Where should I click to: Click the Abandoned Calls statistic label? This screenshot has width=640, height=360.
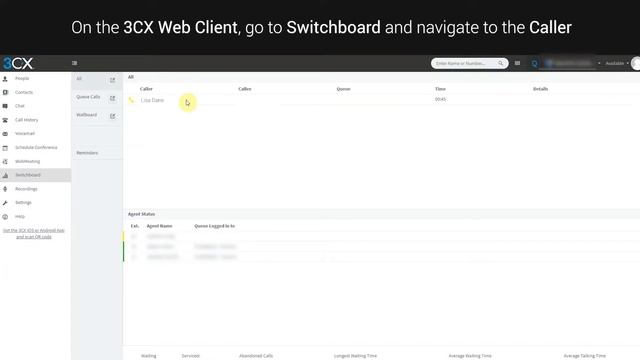point(256,356)
